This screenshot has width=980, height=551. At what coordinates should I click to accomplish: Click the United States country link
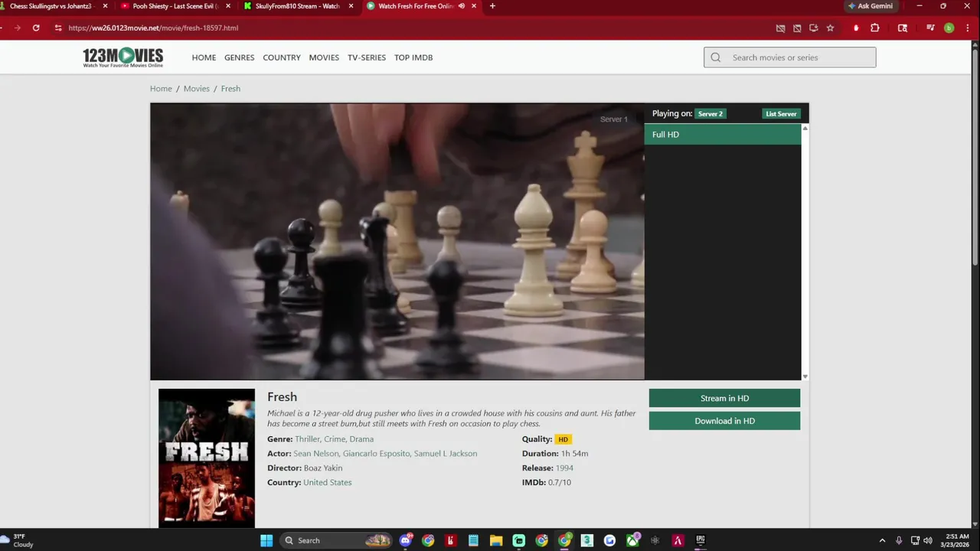point(327,483)
